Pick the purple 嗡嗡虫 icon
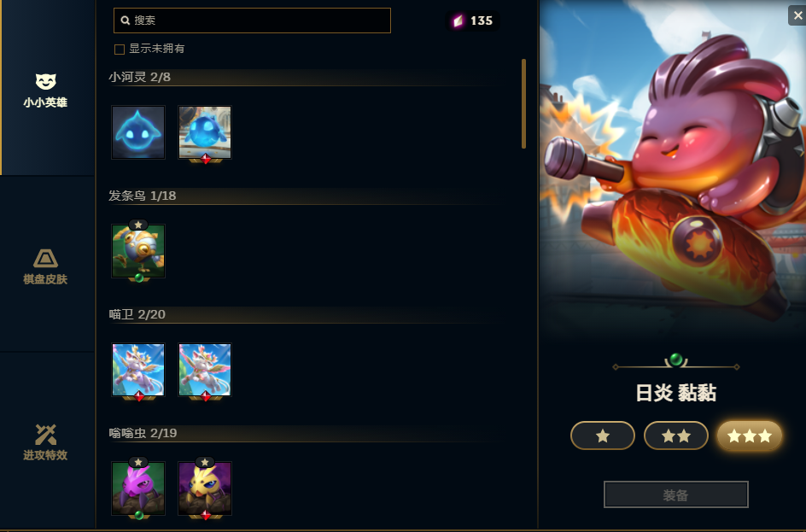This screenshot has height=532, width=806. pyautogui.click(x=138, y=488)
